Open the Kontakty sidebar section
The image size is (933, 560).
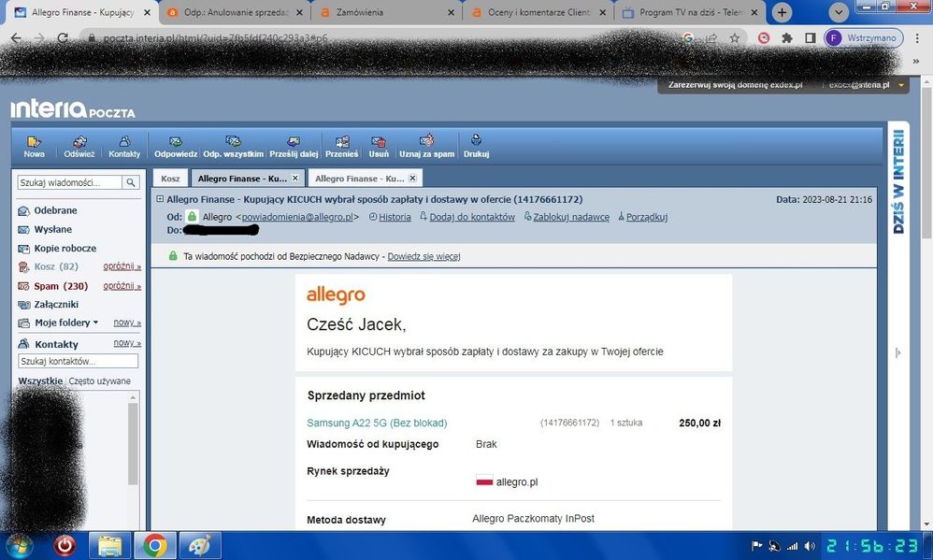click(x=56, y=344)
